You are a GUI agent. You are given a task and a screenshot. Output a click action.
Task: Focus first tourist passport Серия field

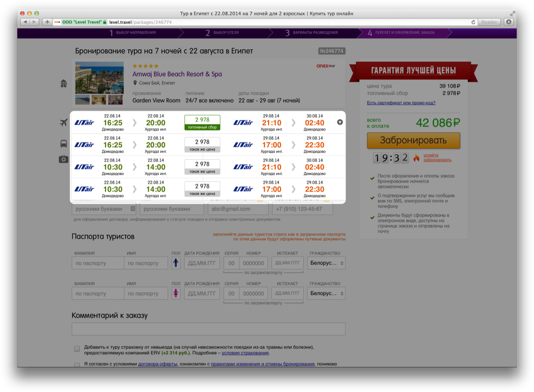(232, 263)
